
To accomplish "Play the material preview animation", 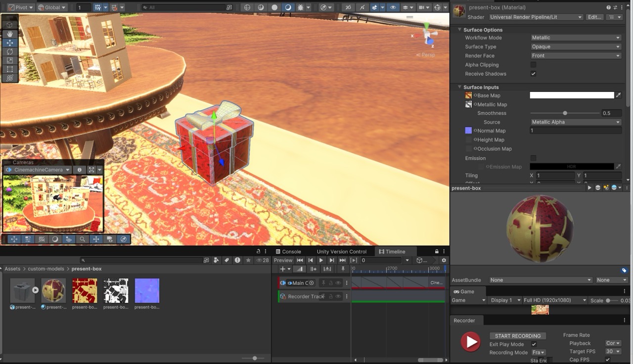I will [589, 188].
